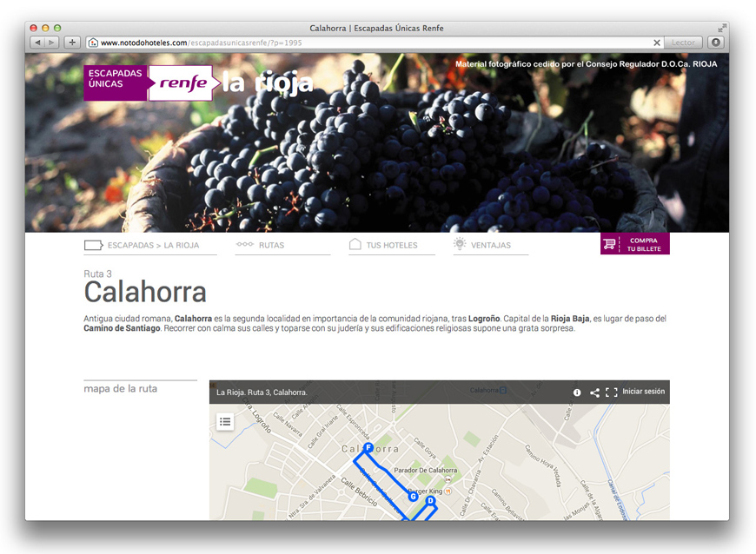This screenshot has width=756, height=554.
Task: Click route marker D on the map
Action: point(430,501)
